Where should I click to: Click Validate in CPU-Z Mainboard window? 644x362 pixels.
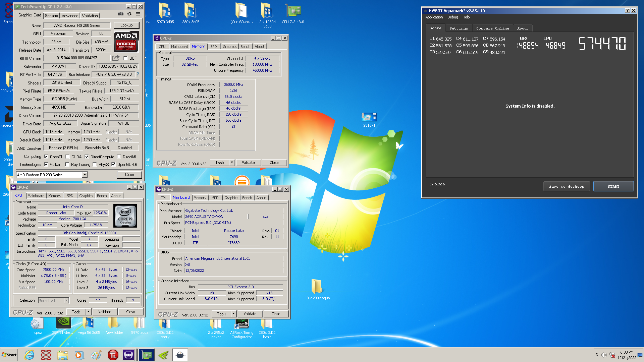(250, 314)
